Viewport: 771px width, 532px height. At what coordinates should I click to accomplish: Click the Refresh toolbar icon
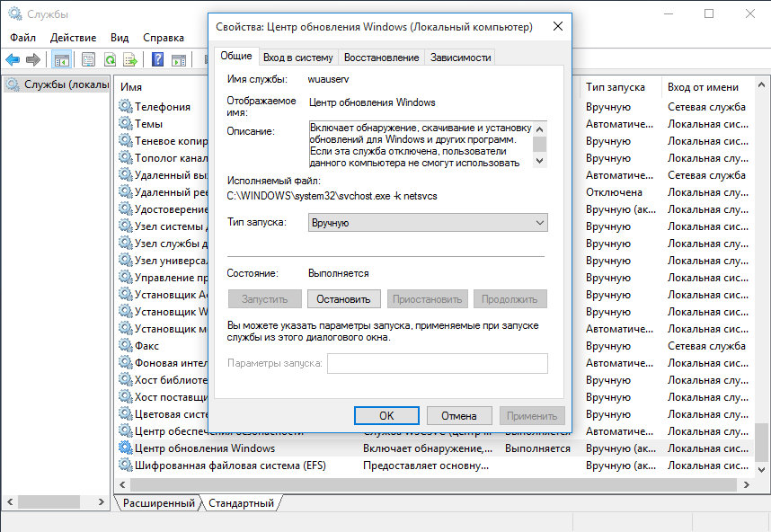point(110,60)
